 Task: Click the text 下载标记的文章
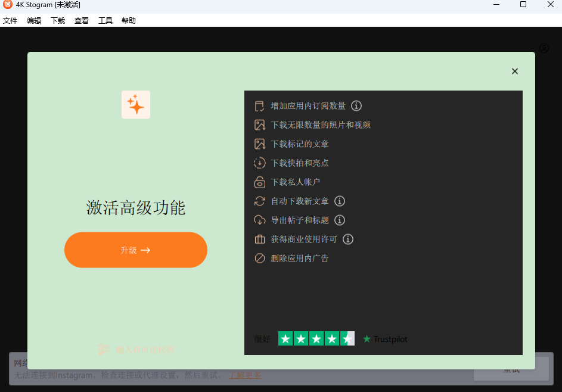pyautogui.click(x=300, y=144)
